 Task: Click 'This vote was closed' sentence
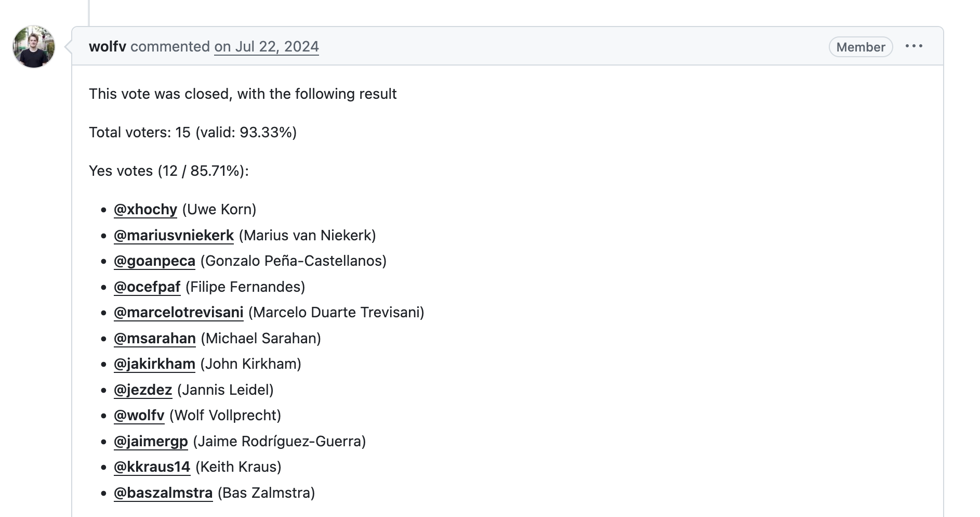click(x=242, y=94)
